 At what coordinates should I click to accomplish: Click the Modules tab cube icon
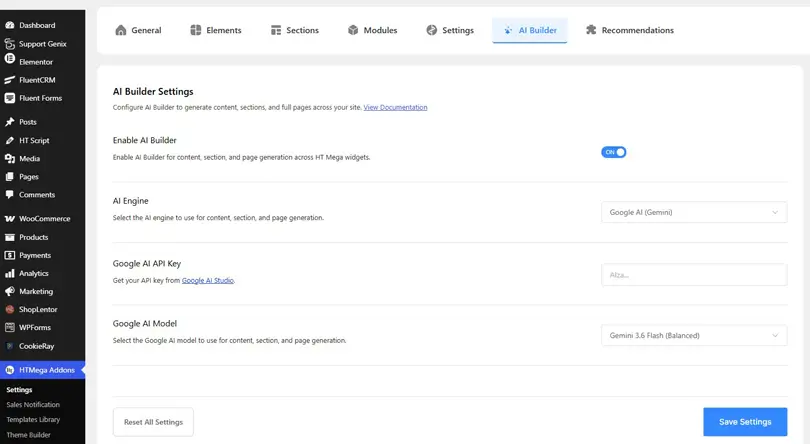coord(353,30)
